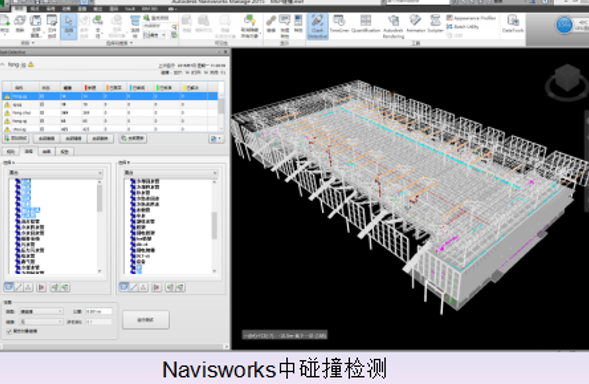Switch to the third Clash Detective tab
The image size is (589, 384).
[47, 151]
